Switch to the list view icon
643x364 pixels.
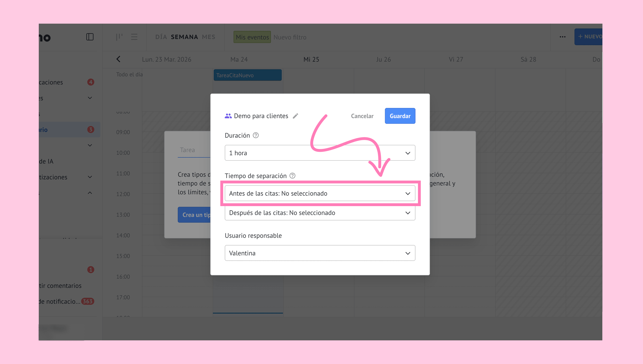(x=134, y=37)
